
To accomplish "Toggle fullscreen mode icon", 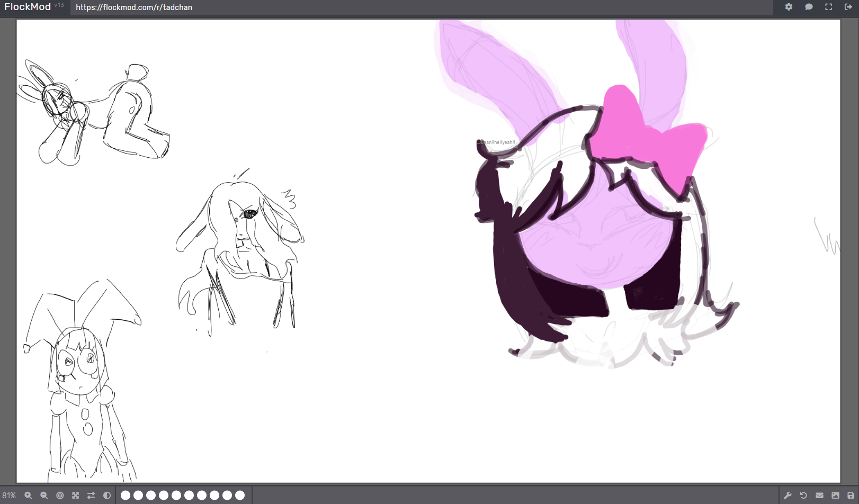I will click(828, 7).
